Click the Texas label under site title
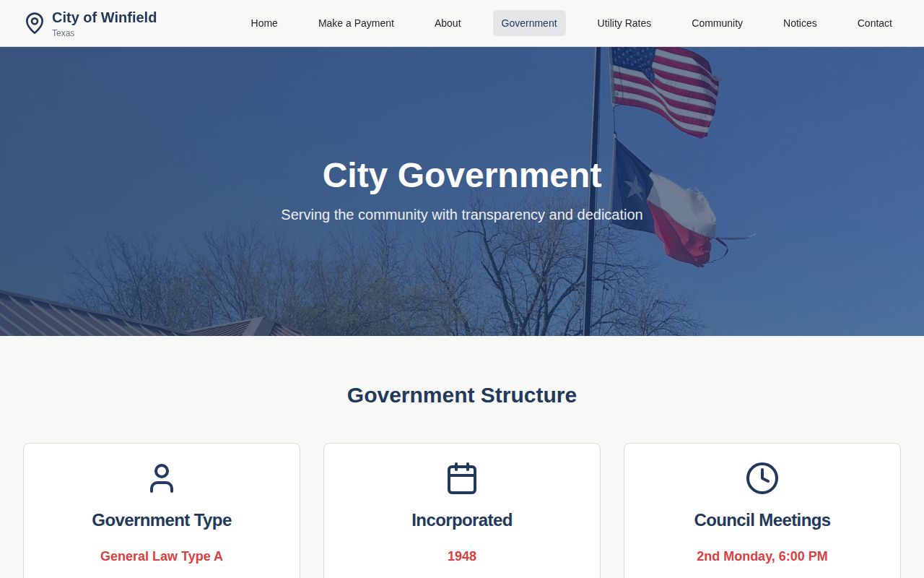 coord(63,33)
